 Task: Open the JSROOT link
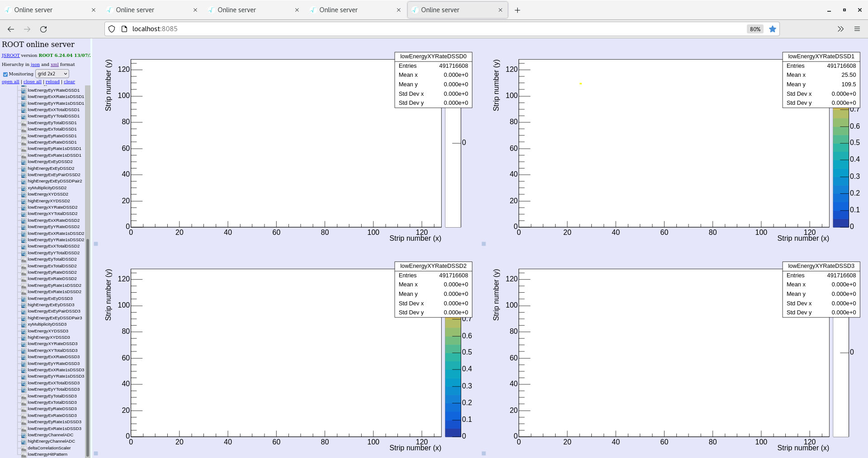[10, 56]
